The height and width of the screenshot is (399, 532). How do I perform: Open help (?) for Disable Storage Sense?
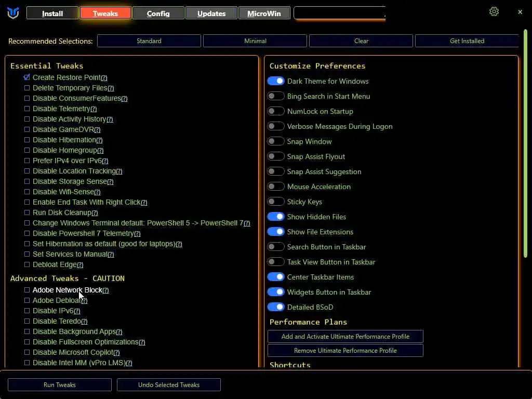pyautogui.click(x=110, y=182)
